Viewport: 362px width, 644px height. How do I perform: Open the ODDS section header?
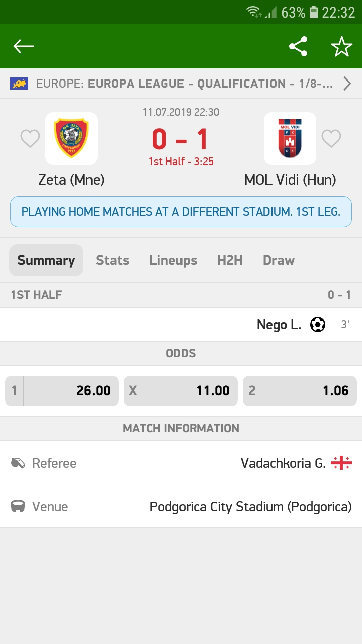click(181, 353)
